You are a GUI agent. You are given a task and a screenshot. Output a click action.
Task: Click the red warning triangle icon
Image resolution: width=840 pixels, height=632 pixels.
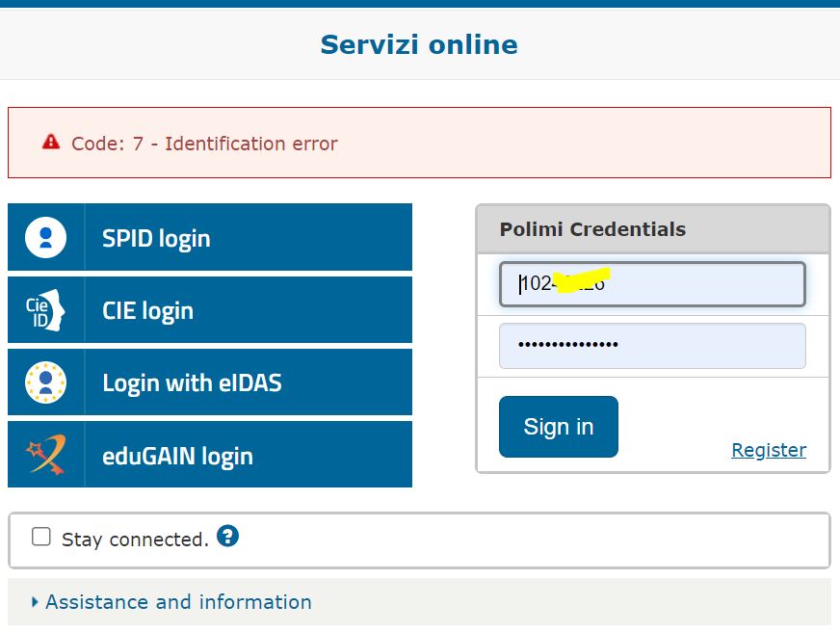(51, 142)
